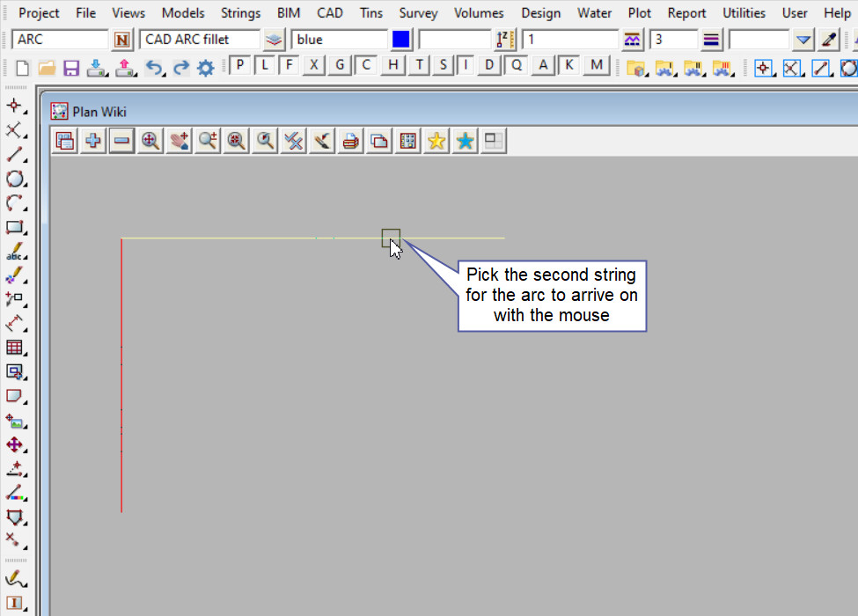Open the line style chooser beside field 1
Image resolution: width=858 pixels, height=616 pixels.
pyautogui.click(x=632, y=40)
